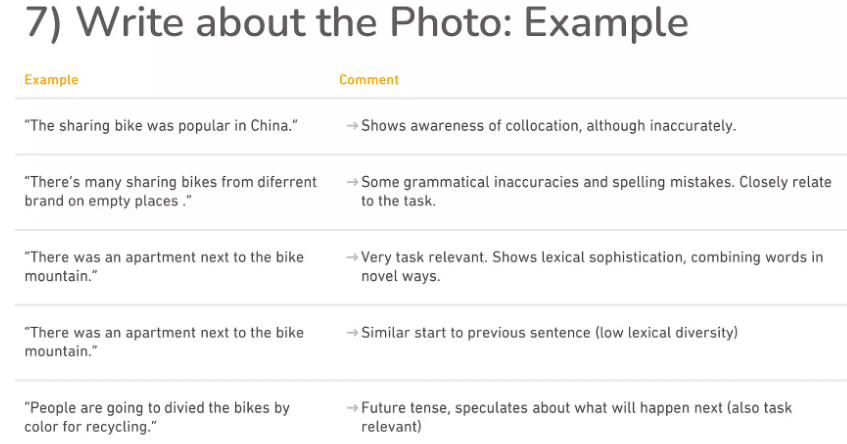This screenshot has width=847, height=444.
Task: Select the example "People are going to divied the bikes"
Action: 157,417
